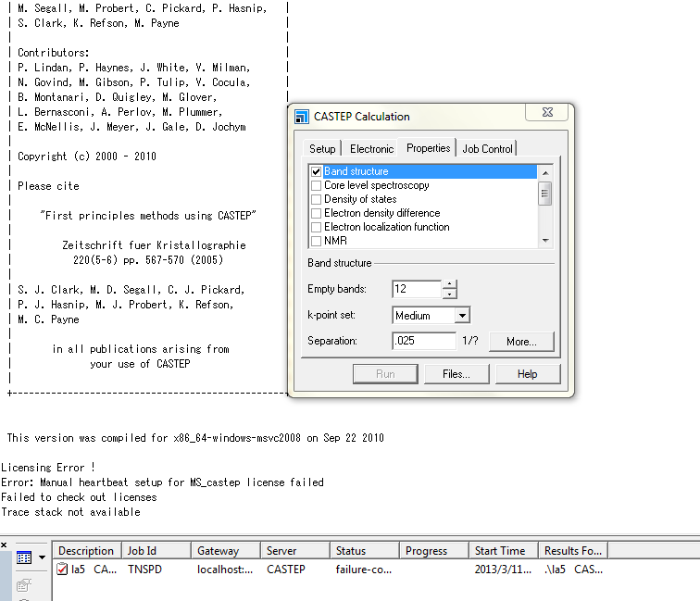Click the Licensing Error ! line
This screenshot has height=601, width=700.
[x=48, y=468]
